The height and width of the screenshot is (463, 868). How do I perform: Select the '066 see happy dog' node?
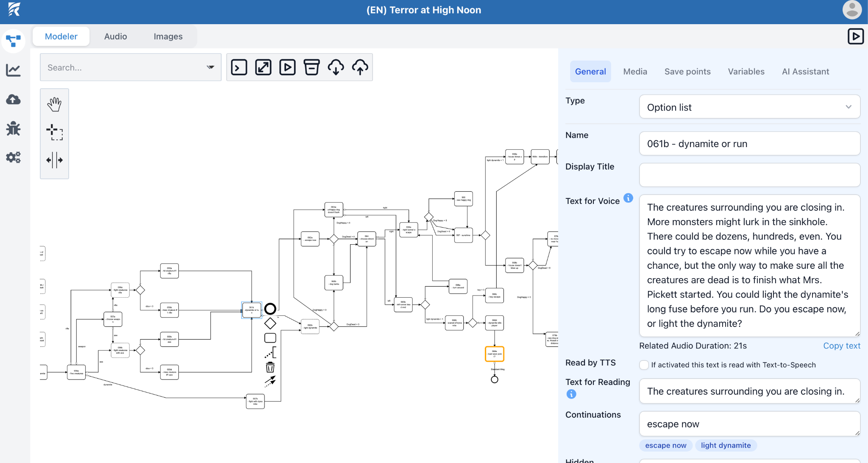(x=463, y=199)
